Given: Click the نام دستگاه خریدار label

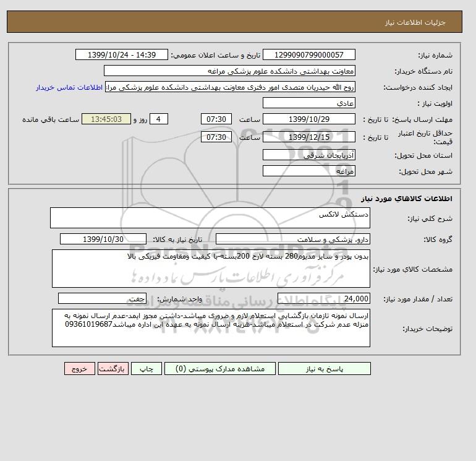Looking at the screenshot, I should tap(423, 71).
